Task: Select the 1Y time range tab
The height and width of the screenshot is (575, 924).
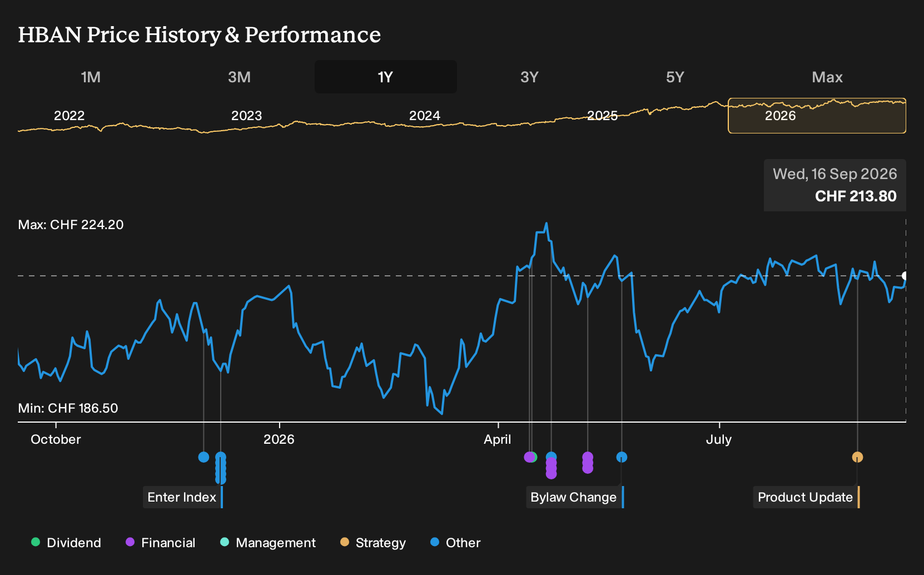Action: (385, 77)
